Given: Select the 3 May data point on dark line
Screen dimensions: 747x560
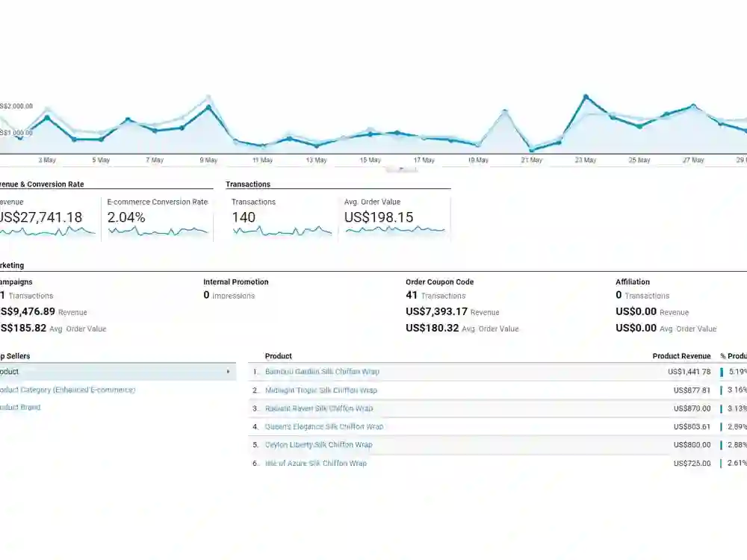Looking at the screenshot, I should point(47,117).
